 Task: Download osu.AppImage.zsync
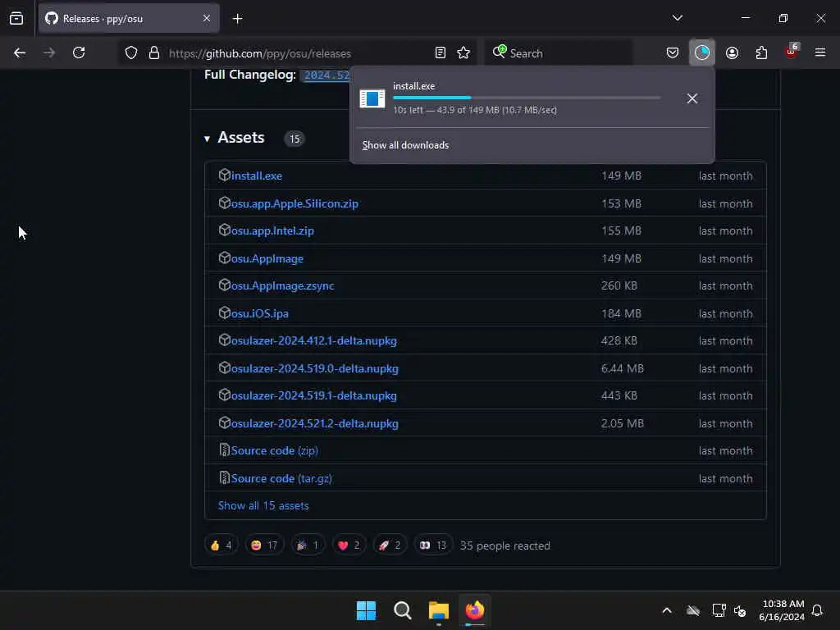pos(283,286)
